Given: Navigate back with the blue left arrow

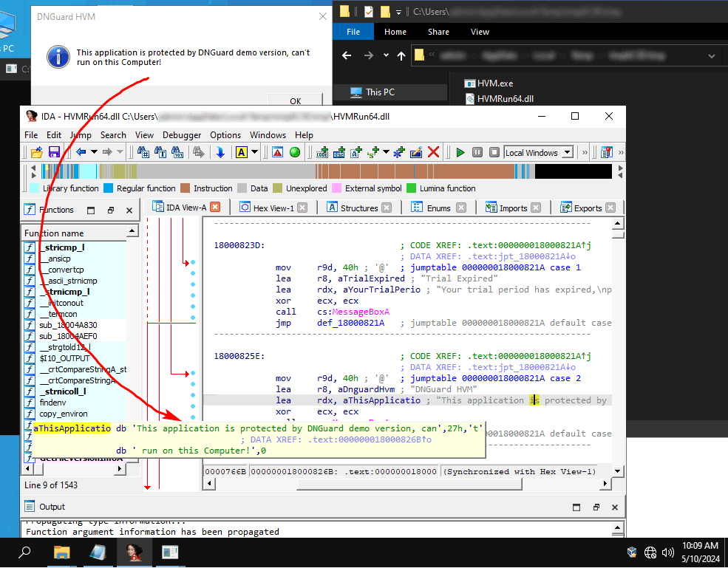Looking at the screenshot, I should pyautogui.click(x=81, y=152).
